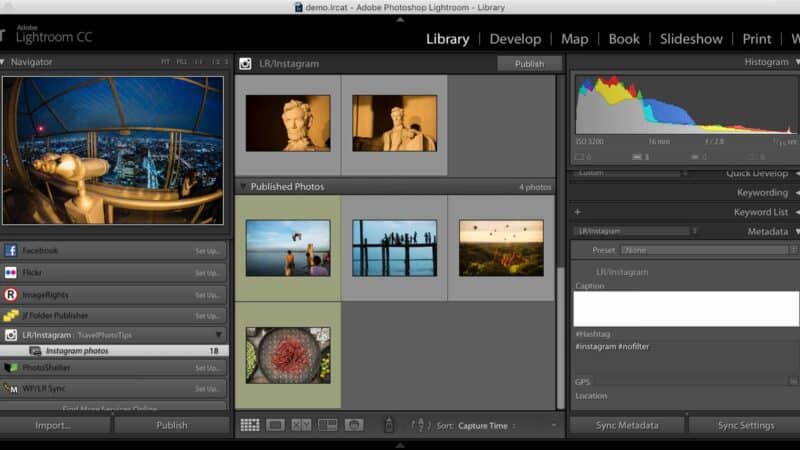This screenshot has height=450, width=800.
Task: Select the Painter spray can tool
Action: (x=389, y=424)
